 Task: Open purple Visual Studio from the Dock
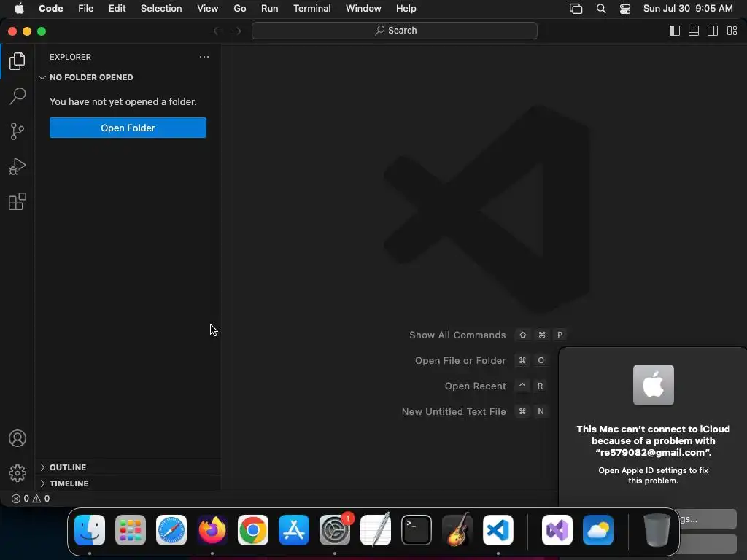pos(557,530)
